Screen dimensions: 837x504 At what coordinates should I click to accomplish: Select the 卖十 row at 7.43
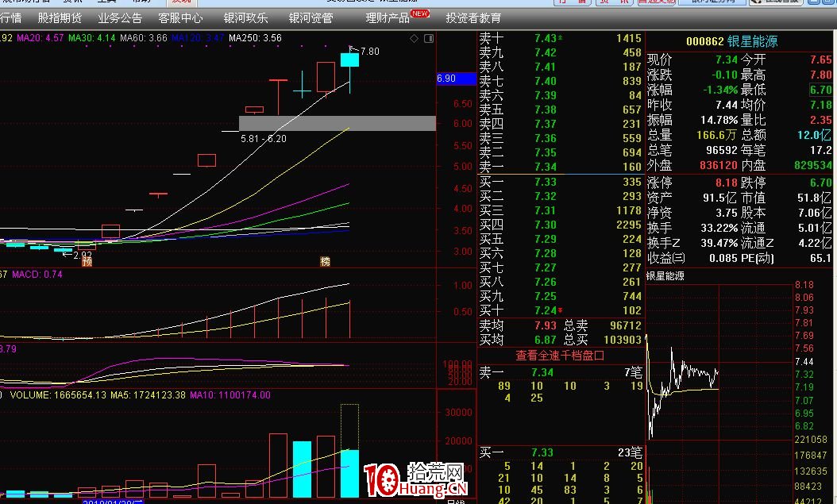561,38
